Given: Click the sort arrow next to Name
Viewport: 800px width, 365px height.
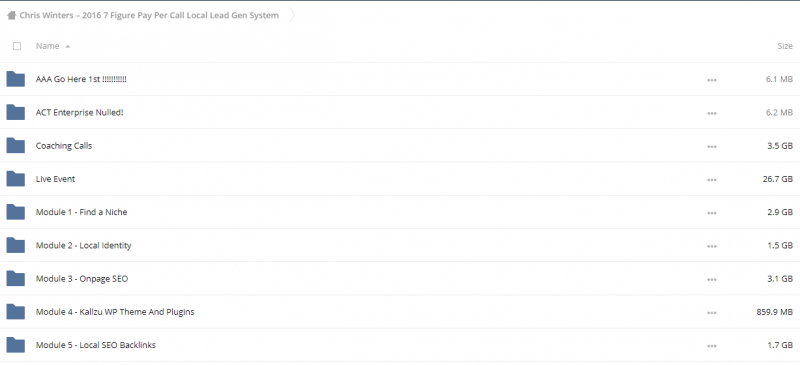Looking at the screenshot, I should point(67,46).
